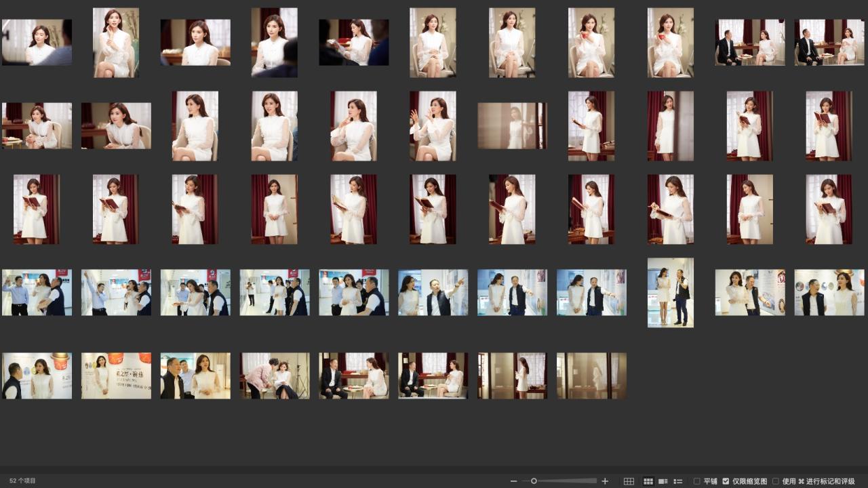Viewport: 868px width, 488px height.
Task: Select the first thumbnail in the bottom row
Action: [x=37, y=375]
